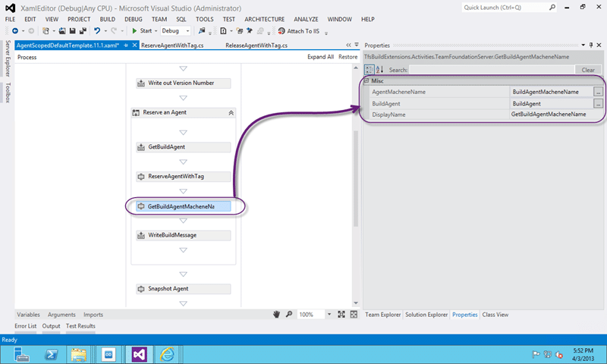Open the Test Results tab
The image size is (607, 364).
80,326
